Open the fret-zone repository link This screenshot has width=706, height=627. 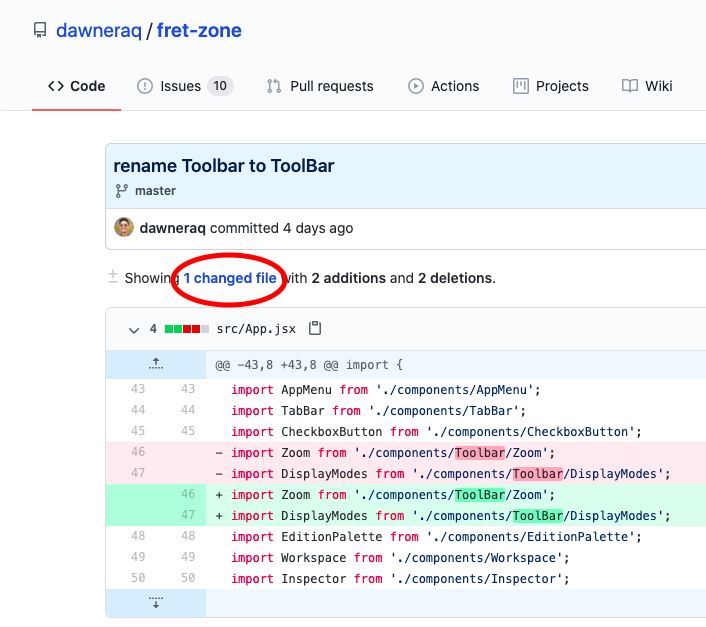199,31
